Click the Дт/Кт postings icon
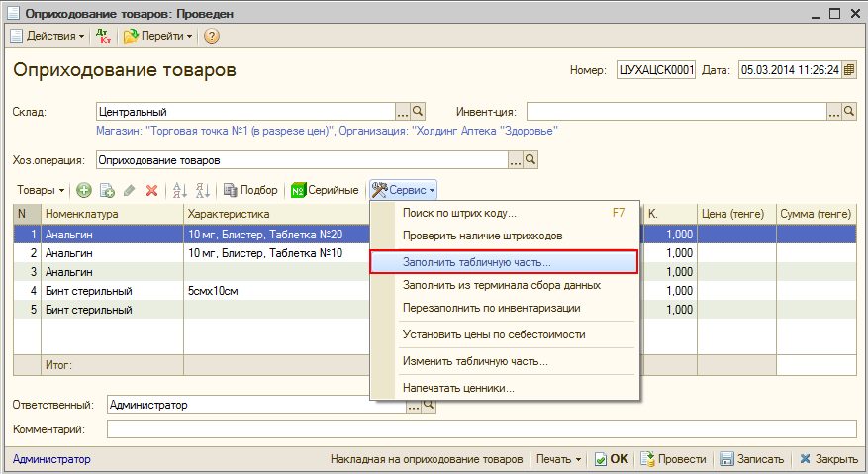The width and height of the screenshot is (868, 474). pos(104,36)
